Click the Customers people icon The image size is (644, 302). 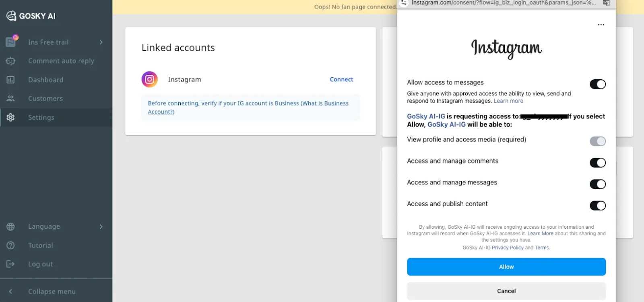pyautogui.click(x=11, y=98)
